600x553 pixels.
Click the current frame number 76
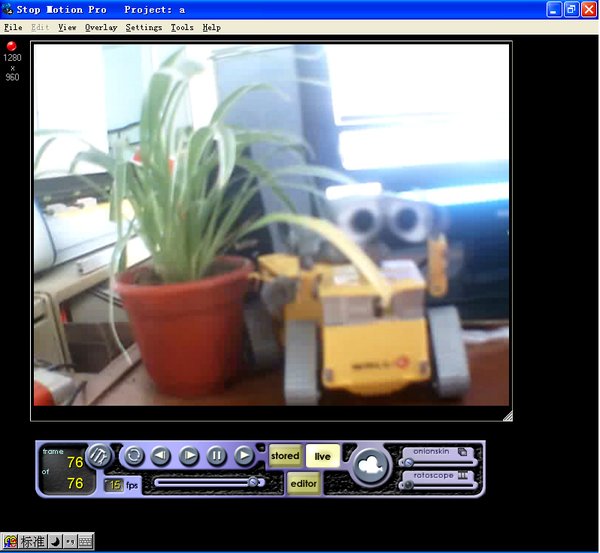point(75,462)
